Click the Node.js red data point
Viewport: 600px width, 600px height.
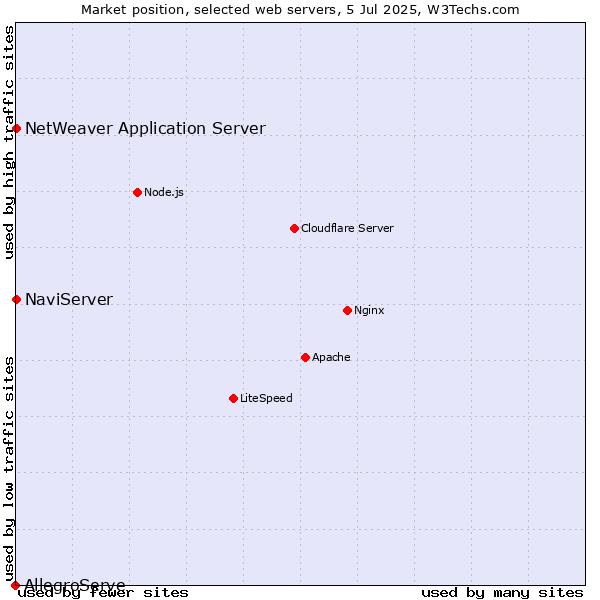[138, 192]
